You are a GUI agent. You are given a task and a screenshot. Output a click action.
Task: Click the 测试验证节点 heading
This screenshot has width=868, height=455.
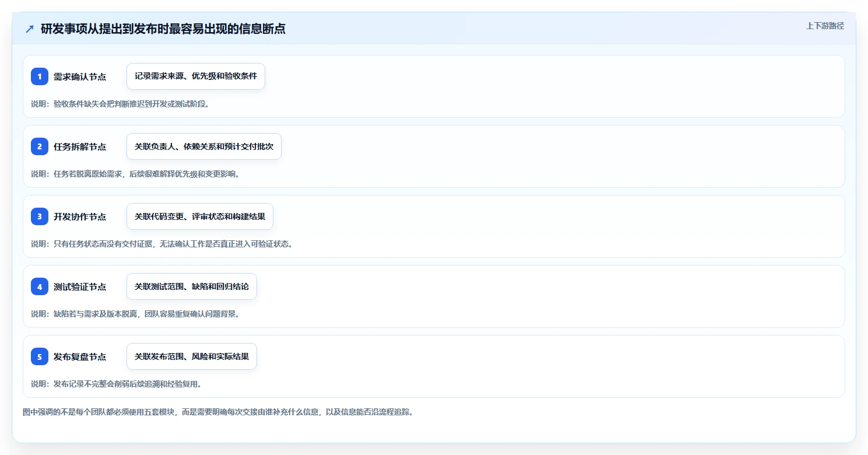point(80,286)
